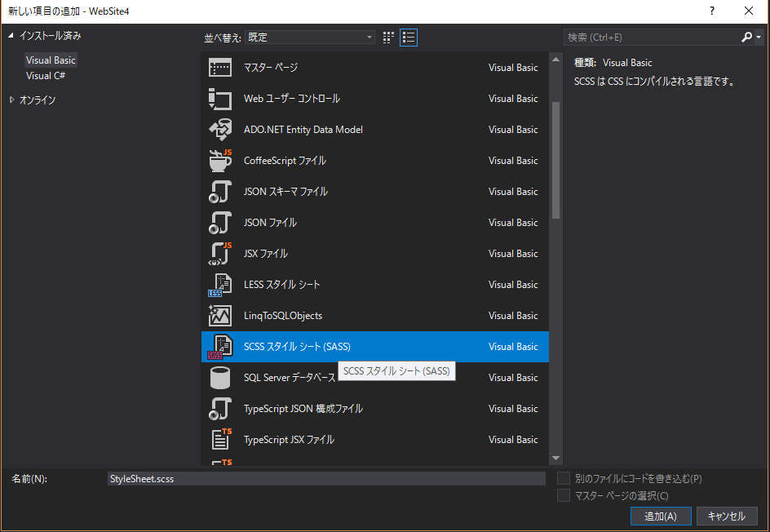
Task: Click the SQL Server database icon
Action: coord(220,378)
